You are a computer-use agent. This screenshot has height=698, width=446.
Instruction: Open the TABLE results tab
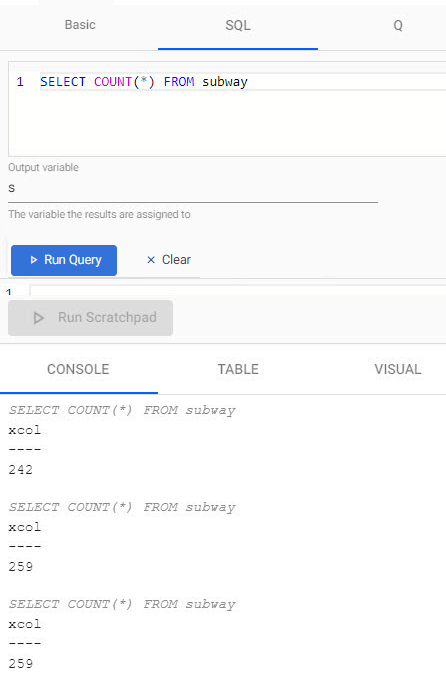[x=238, y=369]
